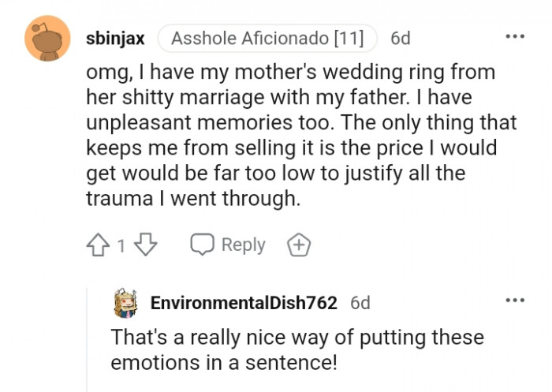Open the 6d timestamp beside EnvironmentalDish762
This screenshot has width=552, height=392.
pos(360,303)
